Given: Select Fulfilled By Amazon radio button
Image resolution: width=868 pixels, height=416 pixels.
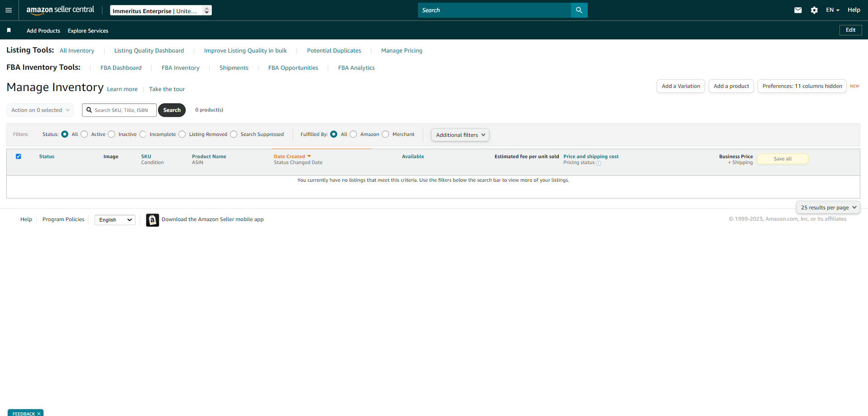Looking at the screenshot, I should (x=353, y=134).
